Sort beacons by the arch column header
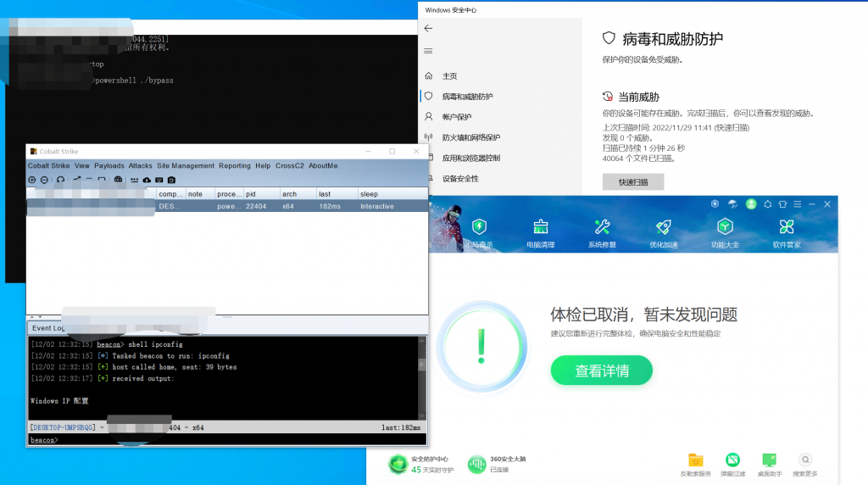 298,194
